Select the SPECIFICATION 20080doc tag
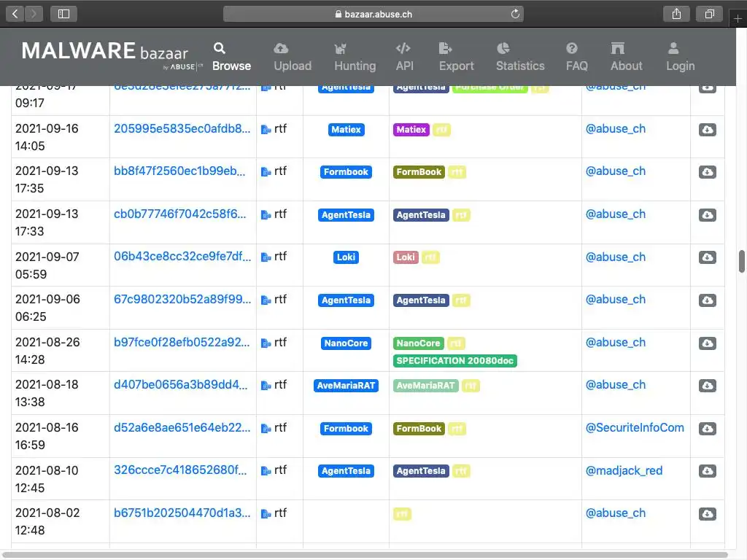Viewport: 747px width, 560px height. tap(455, 361)
